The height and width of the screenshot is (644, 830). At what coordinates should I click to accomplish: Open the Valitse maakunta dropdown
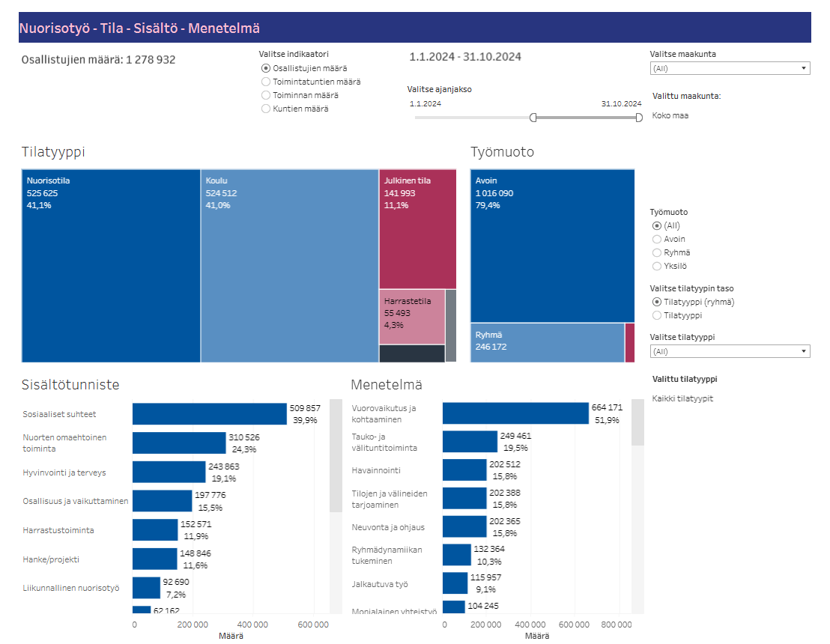[730, 68]
